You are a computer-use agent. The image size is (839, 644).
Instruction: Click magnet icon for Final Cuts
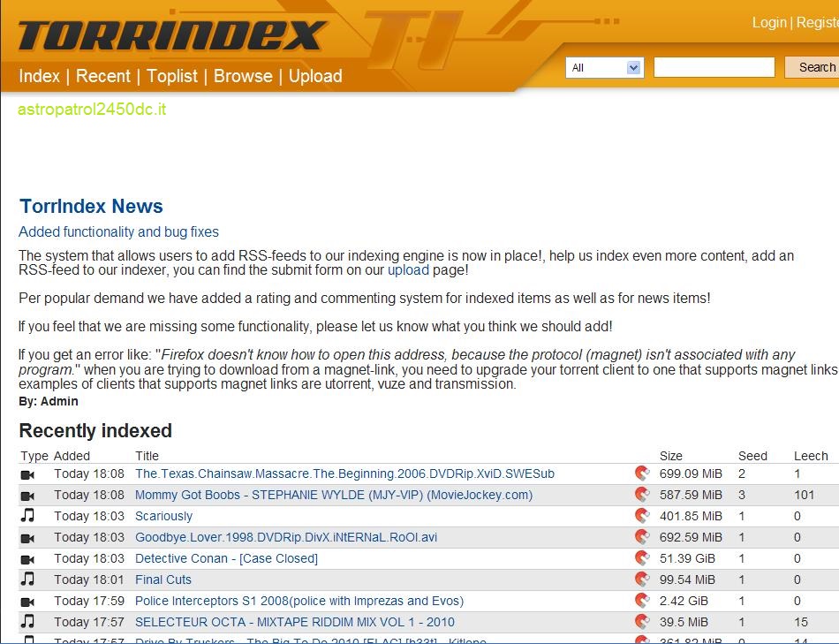[642, 580]
